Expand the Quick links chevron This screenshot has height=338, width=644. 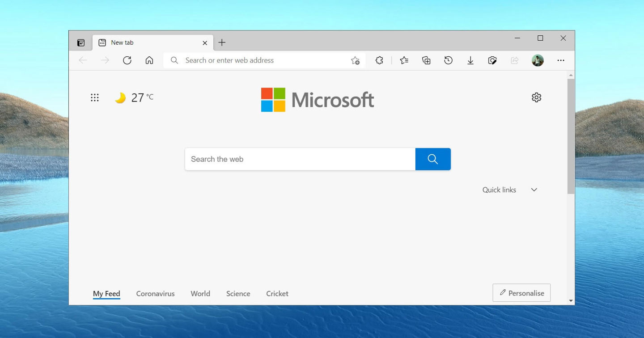534,190
